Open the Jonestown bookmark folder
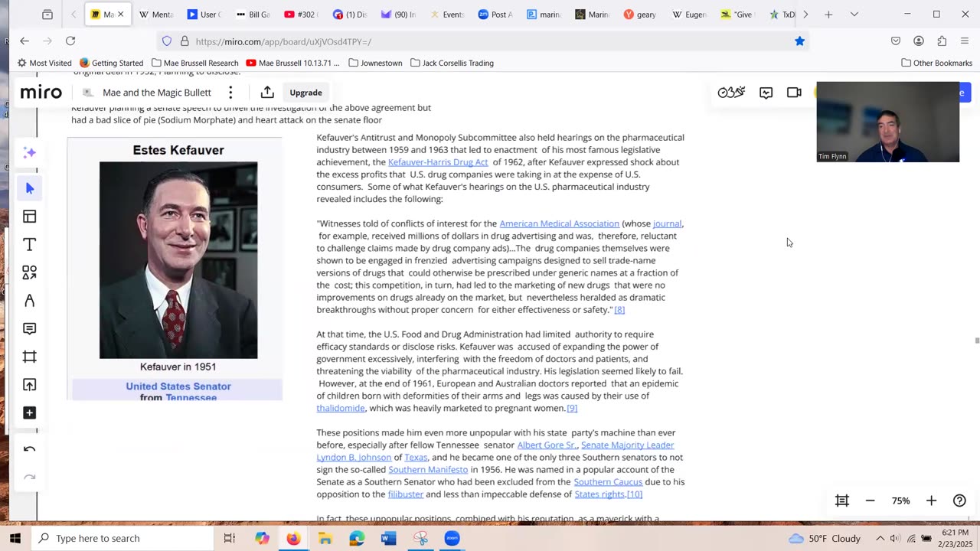Viewport: 980px width, 551px height. click(375, 63)
